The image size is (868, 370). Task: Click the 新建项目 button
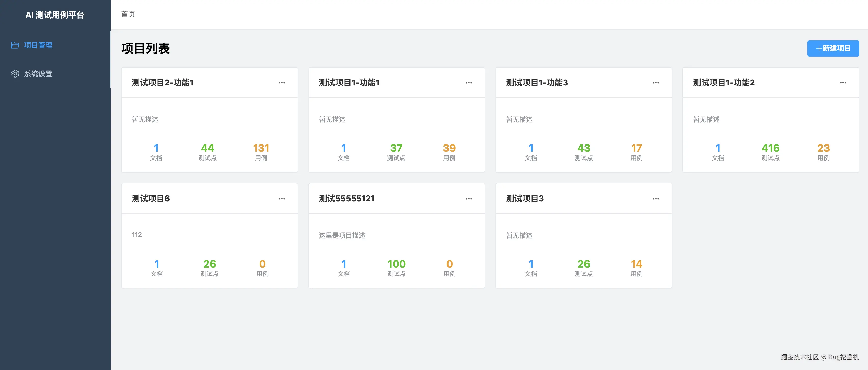pos(833,48)
